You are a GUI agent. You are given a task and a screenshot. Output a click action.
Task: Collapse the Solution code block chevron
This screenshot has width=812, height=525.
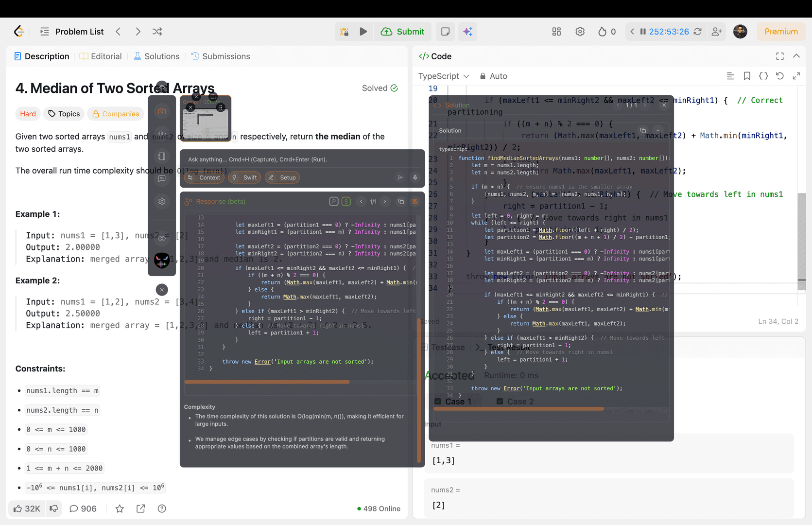[658, 130]
